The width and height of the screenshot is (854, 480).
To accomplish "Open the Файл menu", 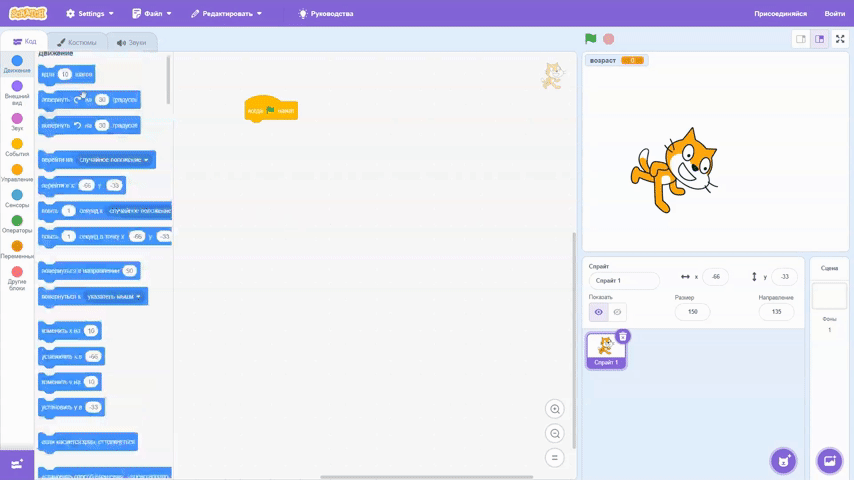I will 152,14.
